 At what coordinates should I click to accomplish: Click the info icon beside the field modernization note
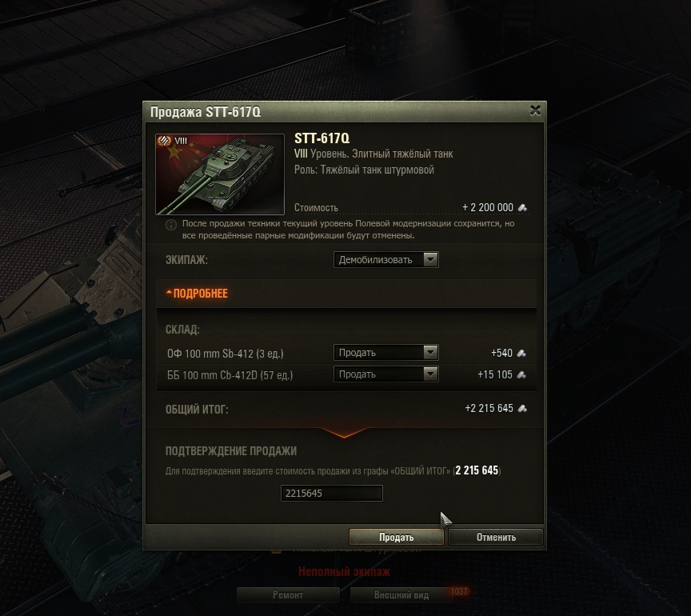(171, 225)
